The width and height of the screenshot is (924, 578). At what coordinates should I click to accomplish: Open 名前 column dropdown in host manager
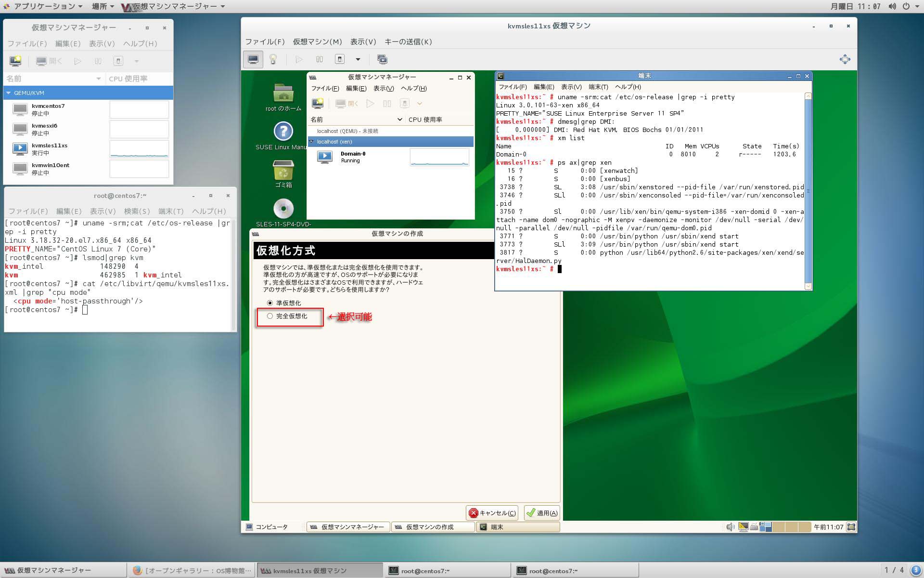click(99, 79)
